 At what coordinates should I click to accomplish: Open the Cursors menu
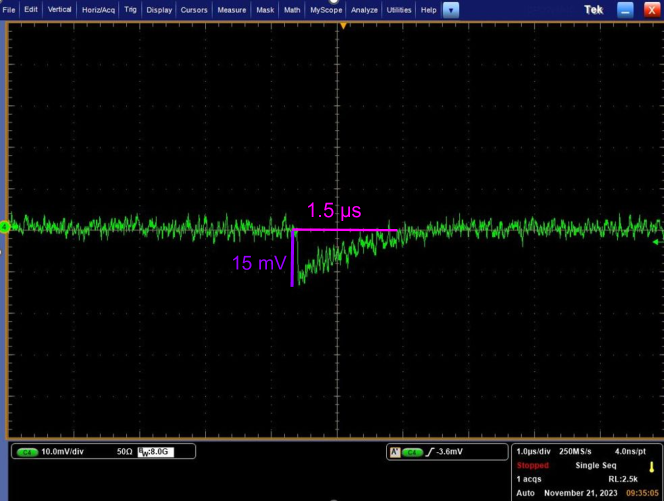click(194, 9)
